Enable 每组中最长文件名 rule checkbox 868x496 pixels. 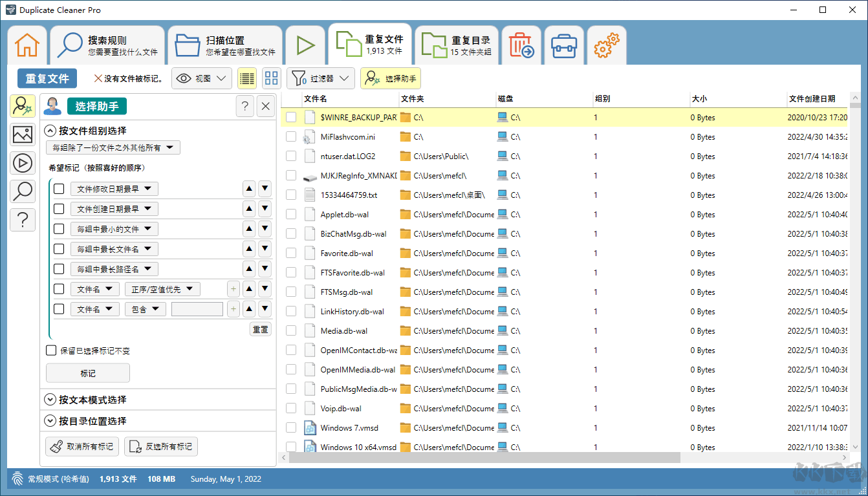click(59, 249)
